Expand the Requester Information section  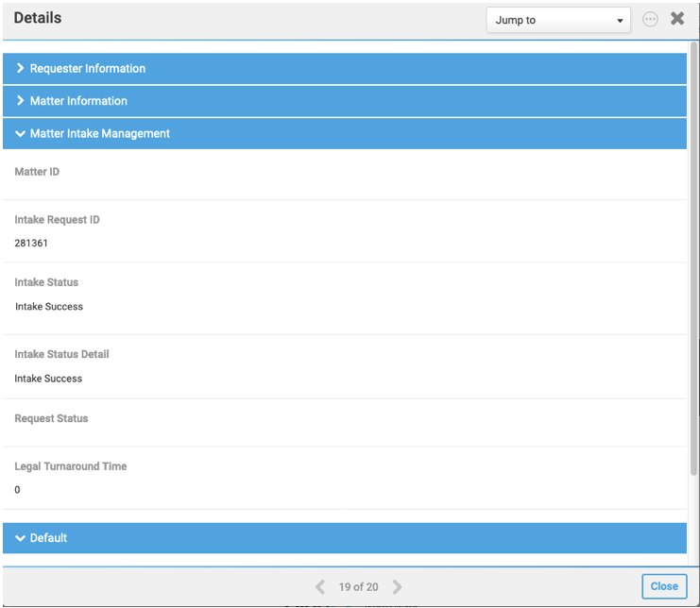[x=345, y=69]
